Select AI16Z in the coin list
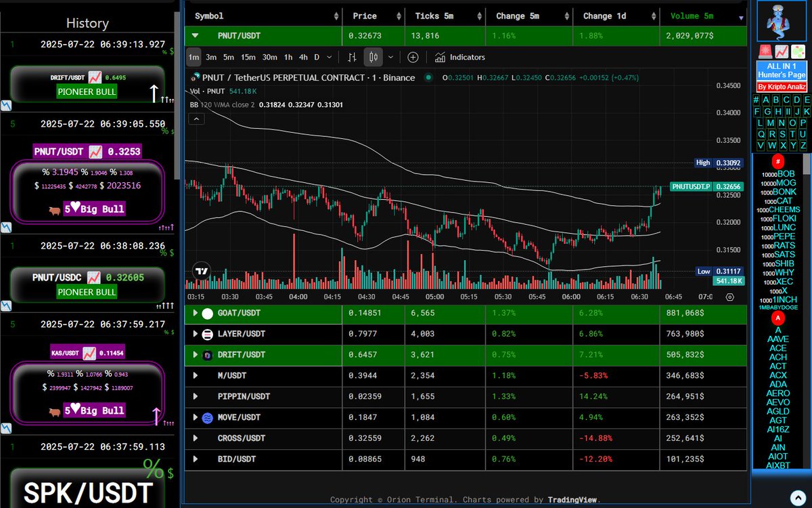 778,429
